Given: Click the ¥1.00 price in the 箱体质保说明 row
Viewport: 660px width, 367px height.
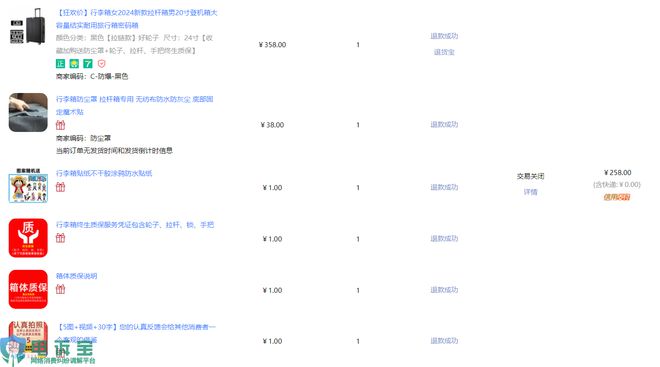Looking at the screenshot, I should click(x=272, y=290).
